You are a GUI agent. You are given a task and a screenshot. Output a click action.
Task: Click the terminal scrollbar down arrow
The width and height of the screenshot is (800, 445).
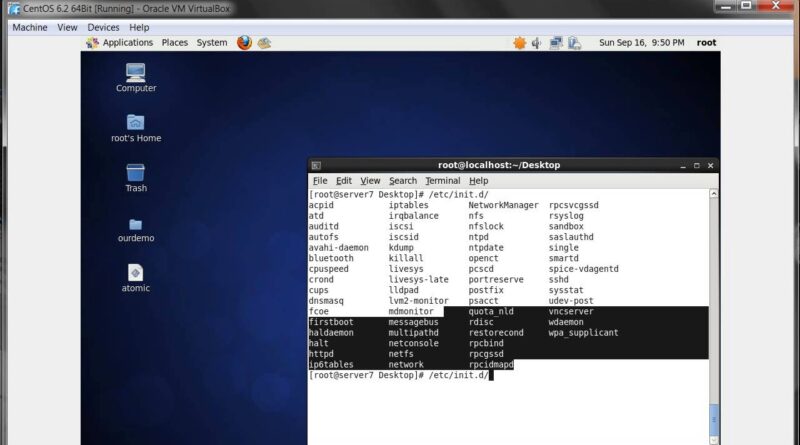pos(714,440)
